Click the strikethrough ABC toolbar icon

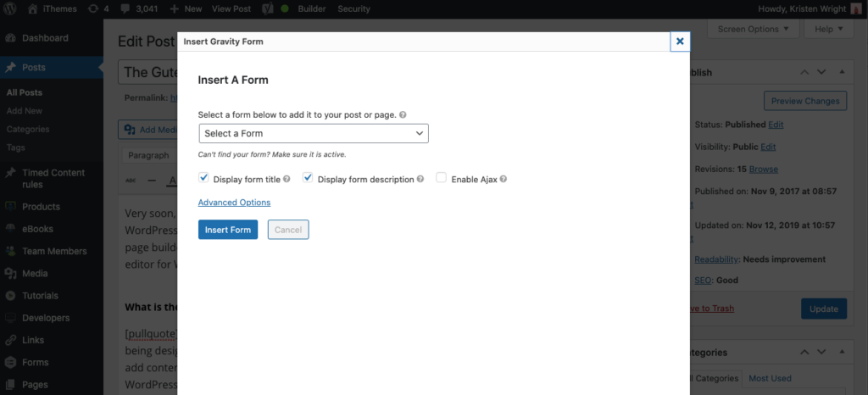(131, 181)
